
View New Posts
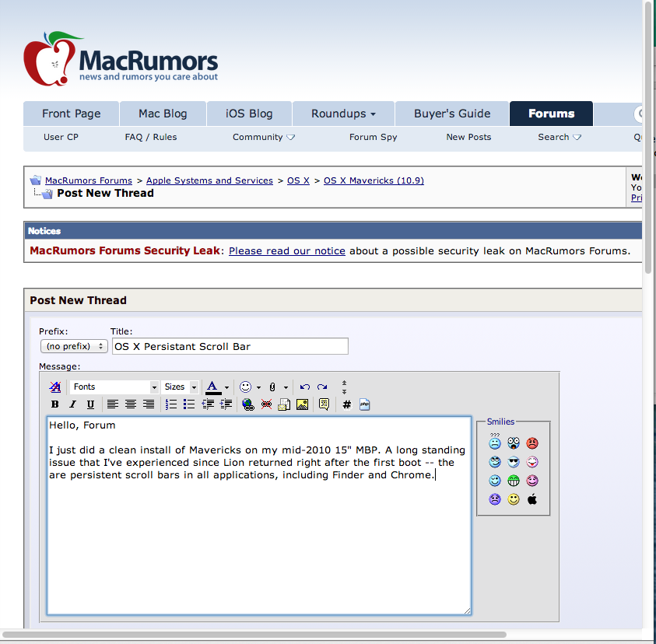point(468,137)
